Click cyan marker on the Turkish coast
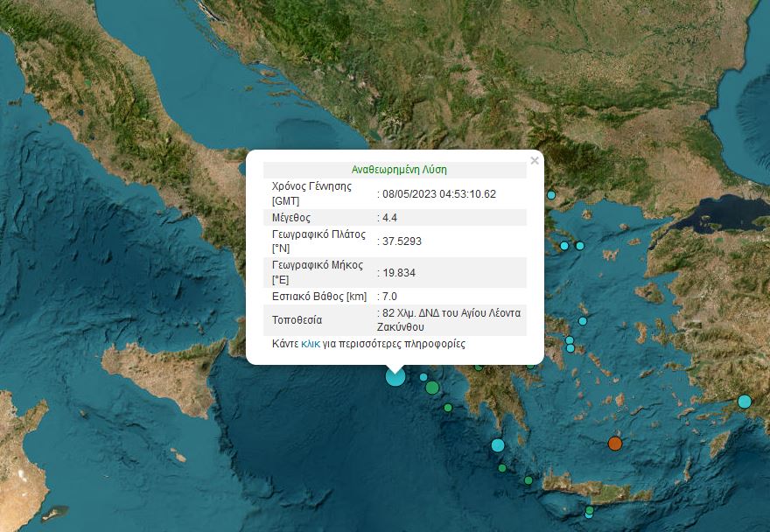This screenshot has width=770, height=532. pos(744,402)
